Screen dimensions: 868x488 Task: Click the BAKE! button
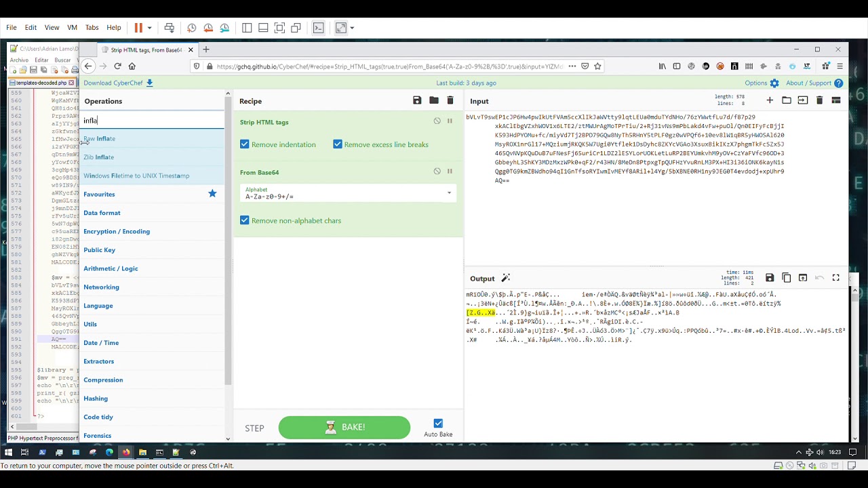tap(344, 428)
